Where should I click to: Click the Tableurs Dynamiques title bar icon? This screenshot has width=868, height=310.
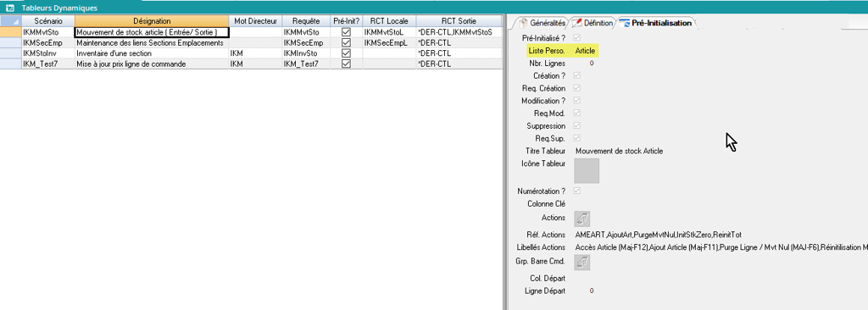pyautogui.click(x=9, y=8)
